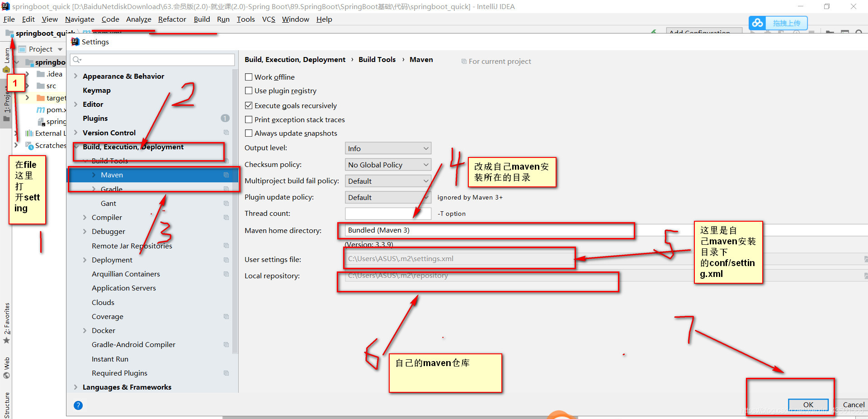This screenshot has width=868, height=419.
Task: Uncheck Execute goals recursively
Action: click(249, 105)
